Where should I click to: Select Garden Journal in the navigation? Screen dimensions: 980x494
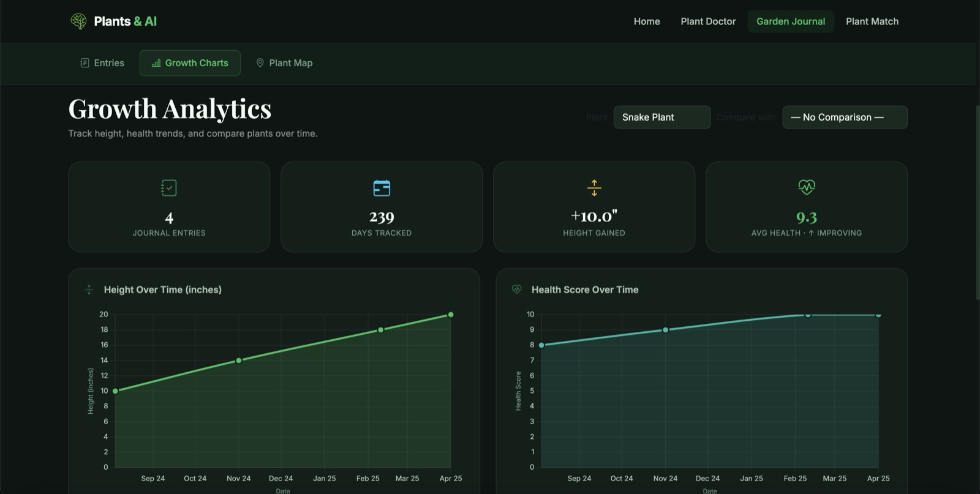[x=791, y=21]
